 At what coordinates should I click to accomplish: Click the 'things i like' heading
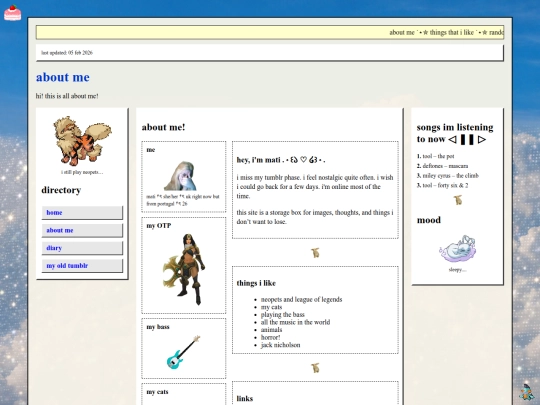point(256,283)
